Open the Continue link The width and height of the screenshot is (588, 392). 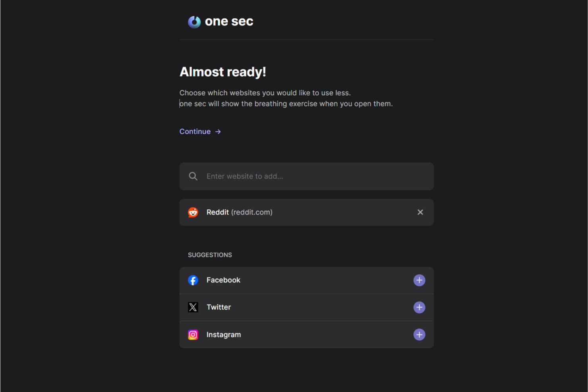click(195, 131)
